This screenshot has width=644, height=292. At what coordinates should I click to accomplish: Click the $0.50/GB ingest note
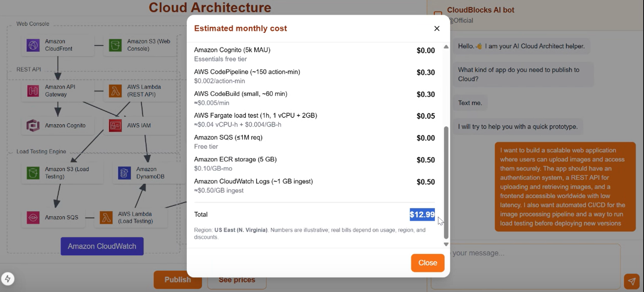pyautogui.click(x=219, y=190)
